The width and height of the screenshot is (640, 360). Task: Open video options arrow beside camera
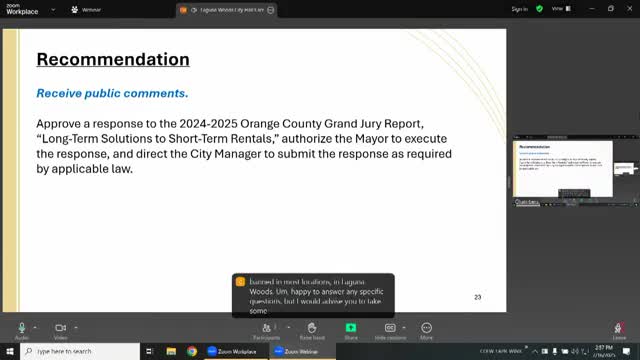[x=76, y=327]
